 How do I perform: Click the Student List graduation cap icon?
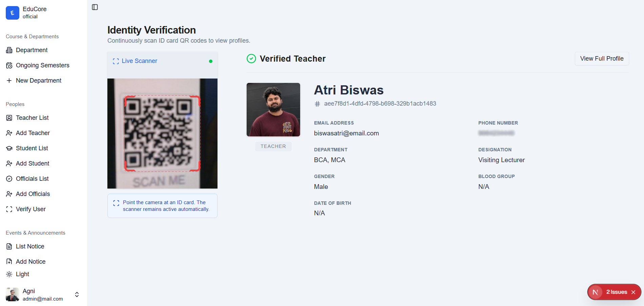click(9, 148)
